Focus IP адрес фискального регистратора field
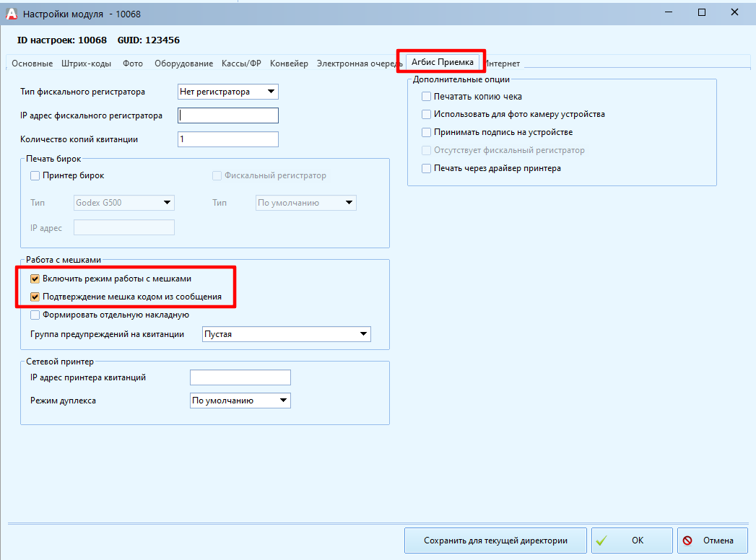The image size is (756, 560). (x=228, y=115)
